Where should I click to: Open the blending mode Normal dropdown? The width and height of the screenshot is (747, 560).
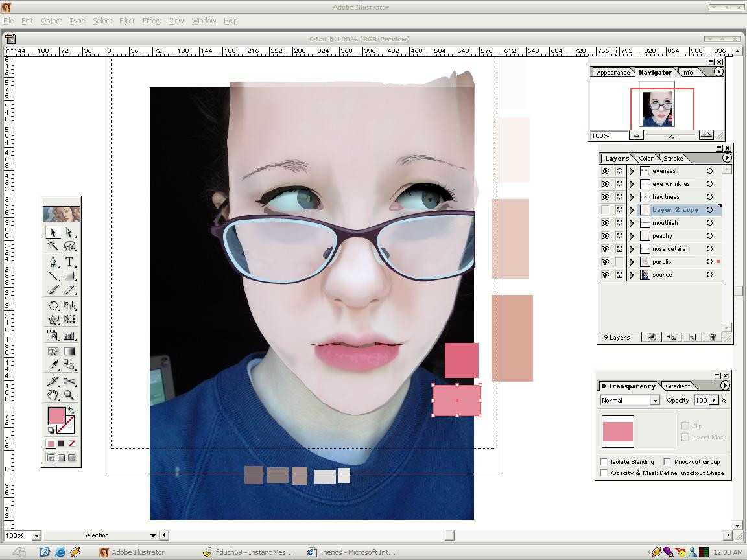(655, 401)
